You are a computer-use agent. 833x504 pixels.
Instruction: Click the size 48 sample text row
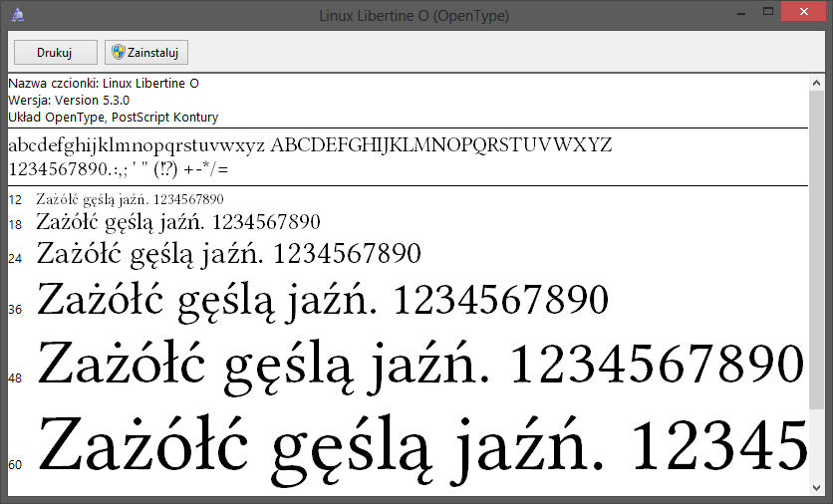(420, 367)
